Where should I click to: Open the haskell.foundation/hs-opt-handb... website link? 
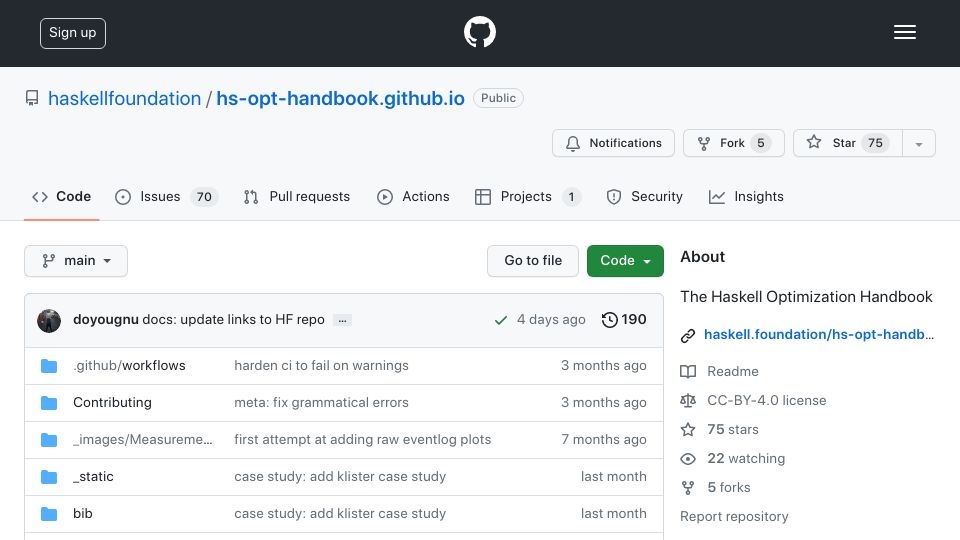819,334
